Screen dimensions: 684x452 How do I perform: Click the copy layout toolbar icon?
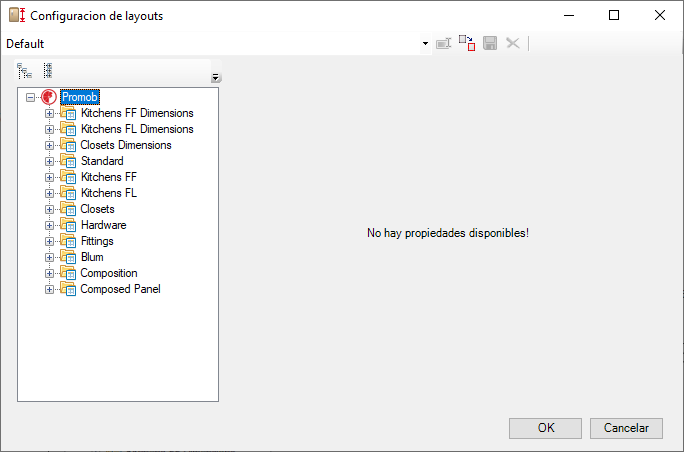(467, 43)
